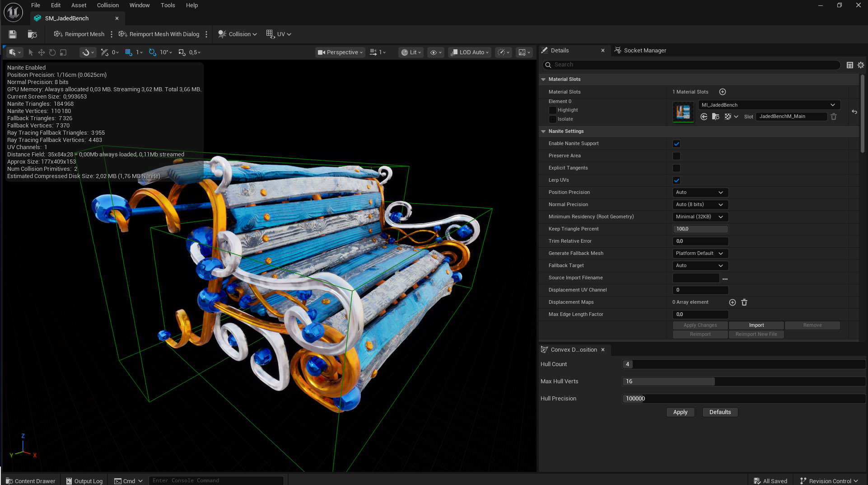Viewport: 868px width, 485px height.
Task: Click the Reimport Mesh button
Action: click(79, 34)
